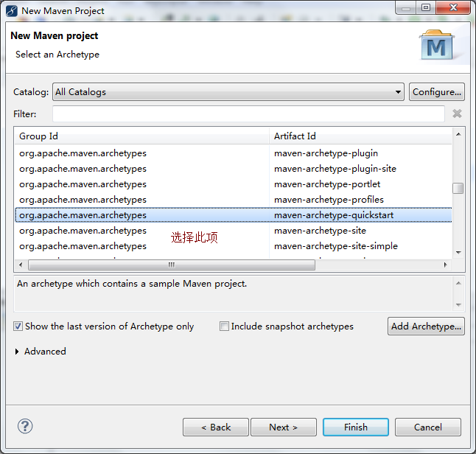476x454 pixels.
Task: Cancel the New Maven Project dialog
Action: click(428, 427)
